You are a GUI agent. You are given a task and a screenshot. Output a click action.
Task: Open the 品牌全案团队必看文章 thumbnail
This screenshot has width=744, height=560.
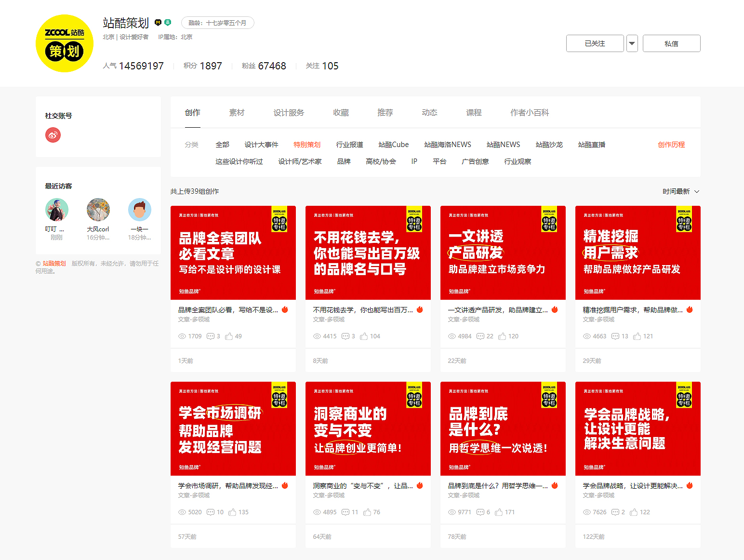[x=233, y=253]
